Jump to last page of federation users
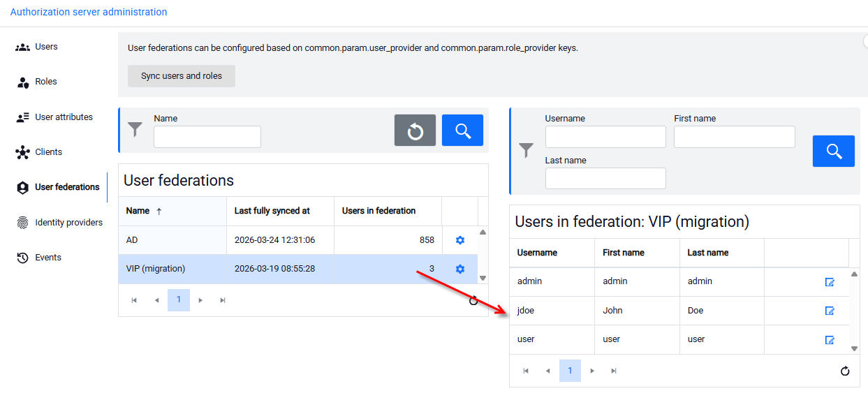This screenshot has height=414, width=868. [x=614, y=371]
